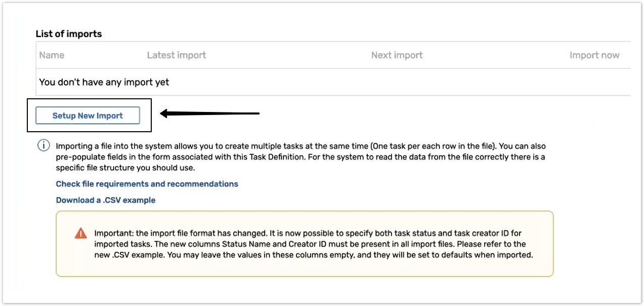Download a .CSV example file

[105, 200]
